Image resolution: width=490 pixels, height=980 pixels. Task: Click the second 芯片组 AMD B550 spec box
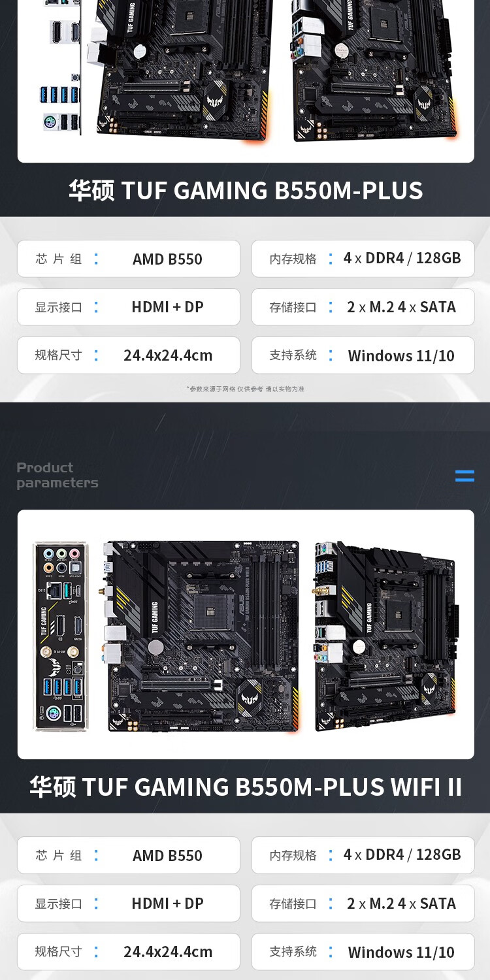[x=129, y=855]
